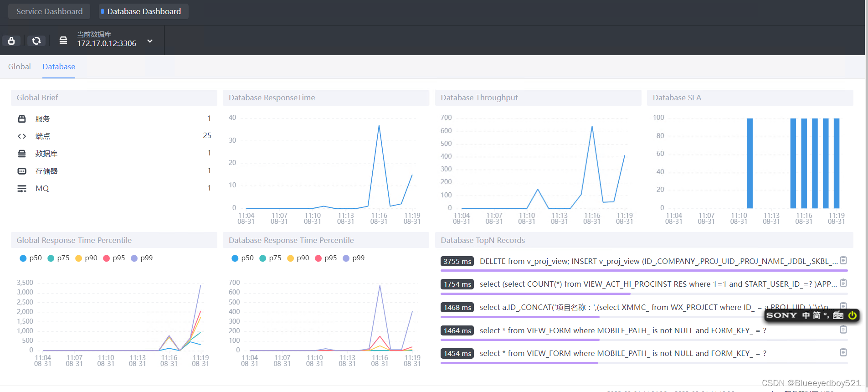Copy the DELETE from v_proj_view record

(843, 260)
